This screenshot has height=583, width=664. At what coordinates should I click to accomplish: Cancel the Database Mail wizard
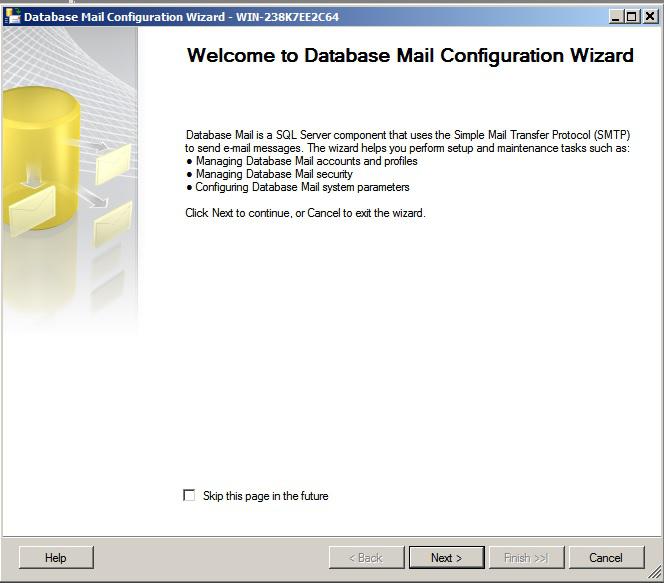[x=606, y=558]
